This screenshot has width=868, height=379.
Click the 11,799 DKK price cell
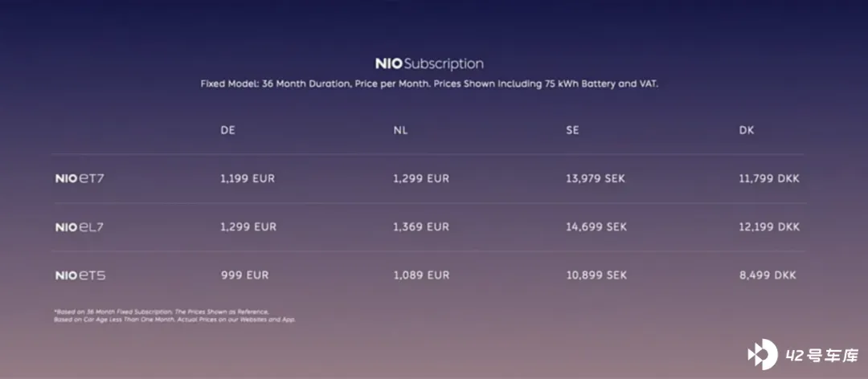coord(769,179)
